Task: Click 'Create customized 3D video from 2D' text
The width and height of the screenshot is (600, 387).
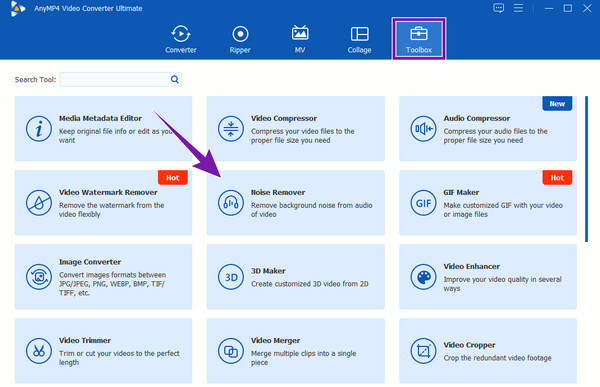Action: coord(310,284)
